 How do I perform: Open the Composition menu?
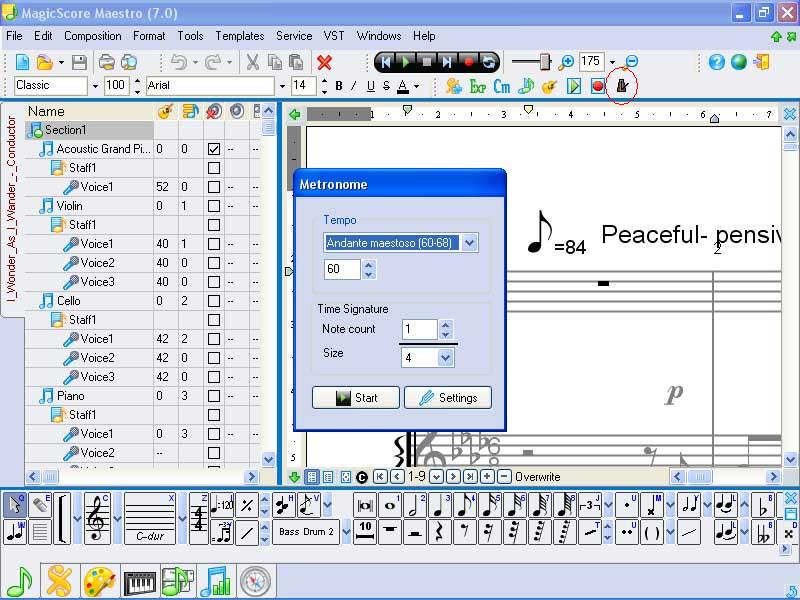[93, 36]
